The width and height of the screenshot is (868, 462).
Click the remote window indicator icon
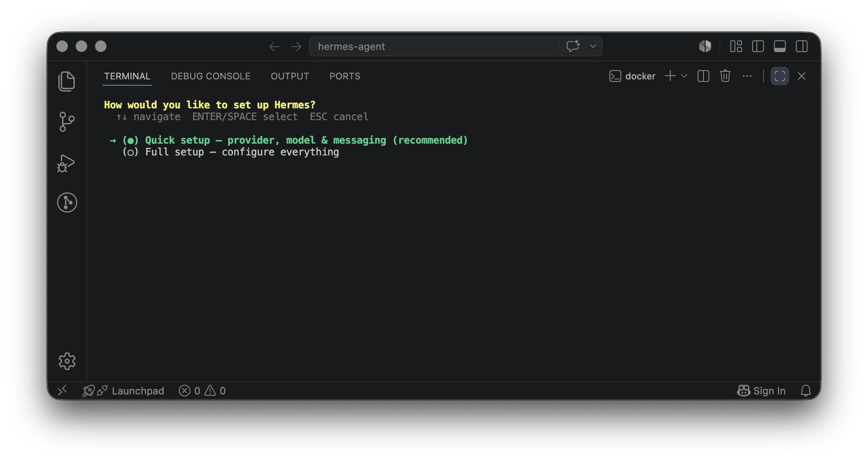coord(62,391)
